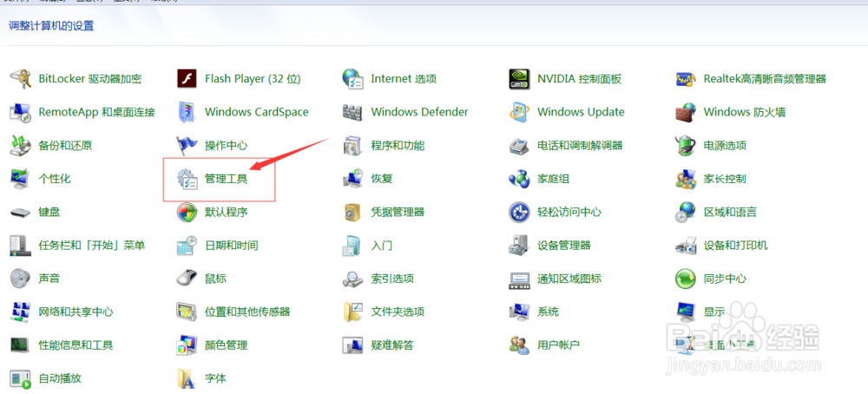Click the 电话和调制解调器 icon
The height and width of the screenshot is (394, 868).
[x=519, y=146]
